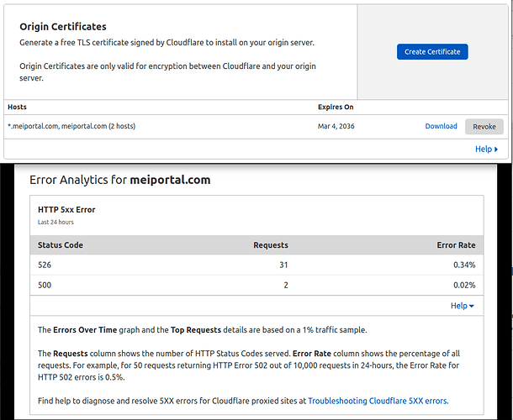Select the Status Code column header

point(61,245)
